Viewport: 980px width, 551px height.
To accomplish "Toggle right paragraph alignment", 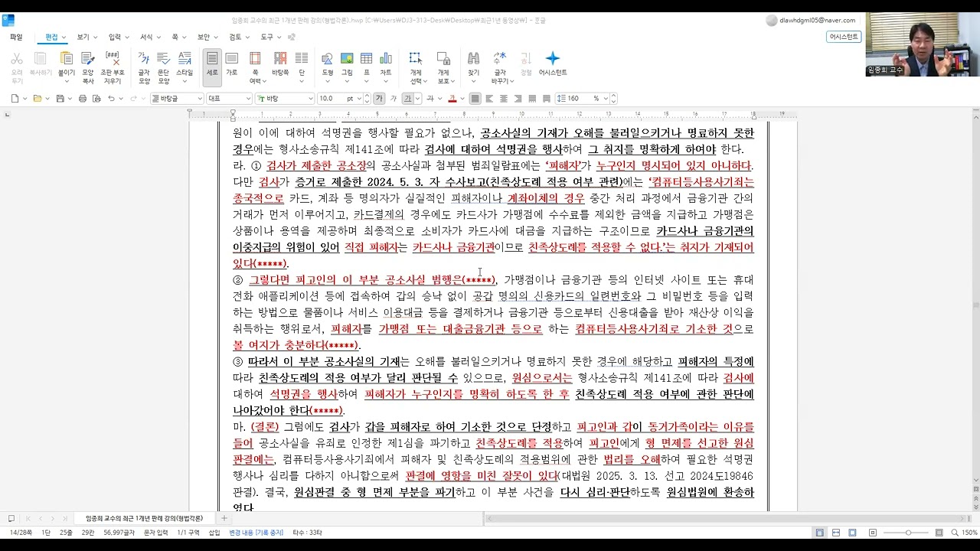I will 518,98.
